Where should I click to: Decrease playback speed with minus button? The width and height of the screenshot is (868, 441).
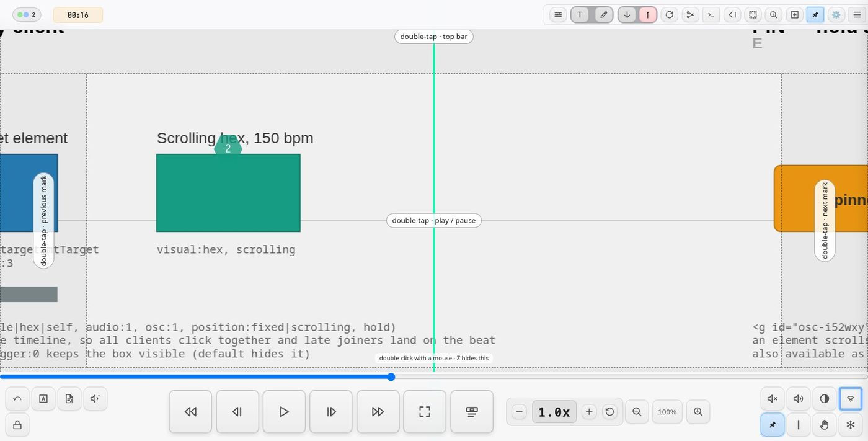click(x=520, y=412)
